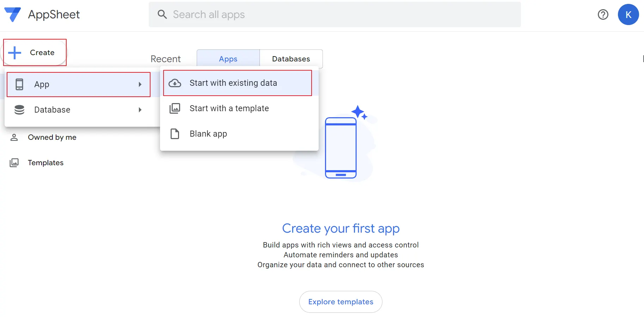Click the database stack icon
644x317 pixels.
click(19, 110)
